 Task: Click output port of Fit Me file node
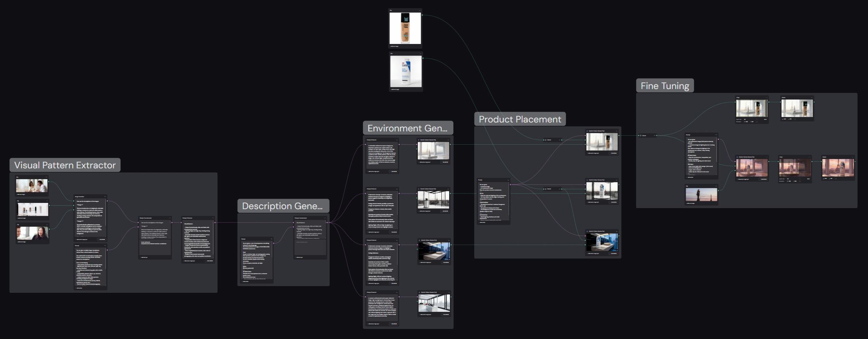click(422, 15)
